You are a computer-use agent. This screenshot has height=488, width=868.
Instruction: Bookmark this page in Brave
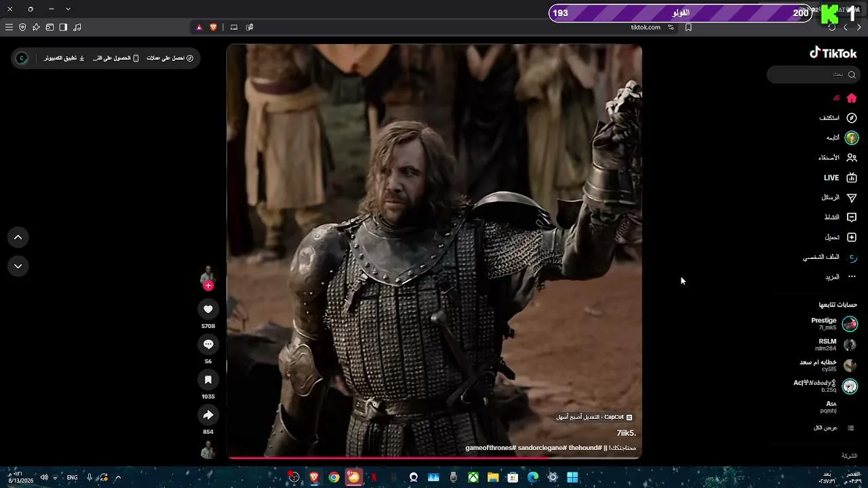point(688,27)
